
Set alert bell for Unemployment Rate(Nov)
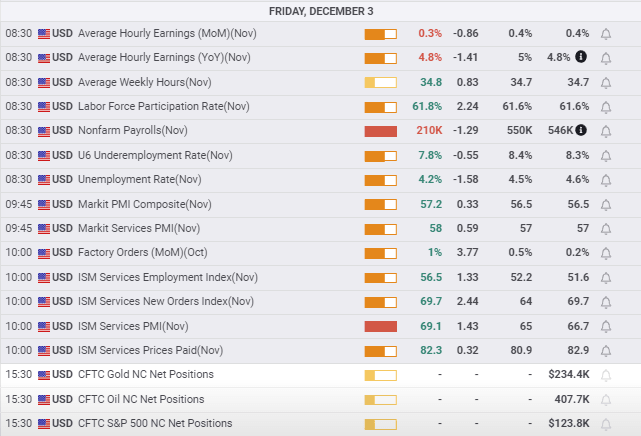[605, 180]
